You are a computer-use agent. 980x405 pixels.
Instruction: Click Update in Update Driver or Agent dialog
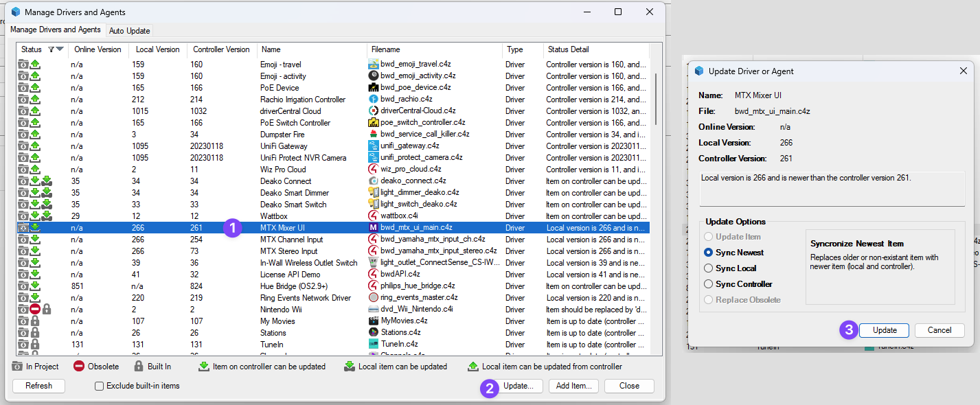tap(884, 330)
